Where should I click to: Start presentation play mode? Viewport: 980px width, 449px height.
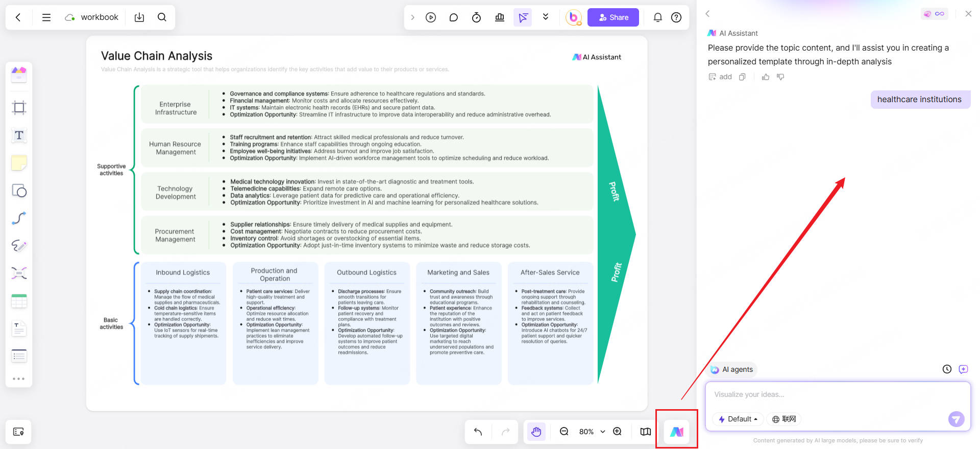coord(431,17)
